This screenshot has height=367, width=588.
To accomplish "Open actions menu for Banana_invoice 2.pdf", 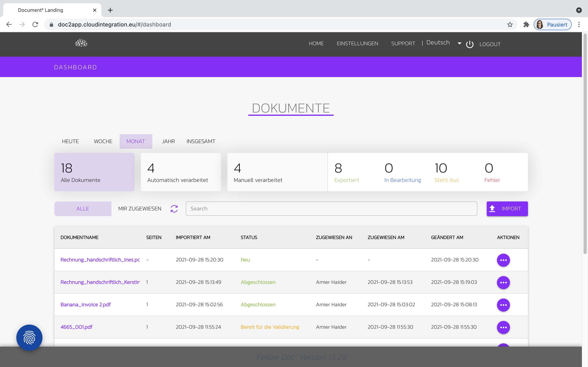I will click(x=503, y=305).
